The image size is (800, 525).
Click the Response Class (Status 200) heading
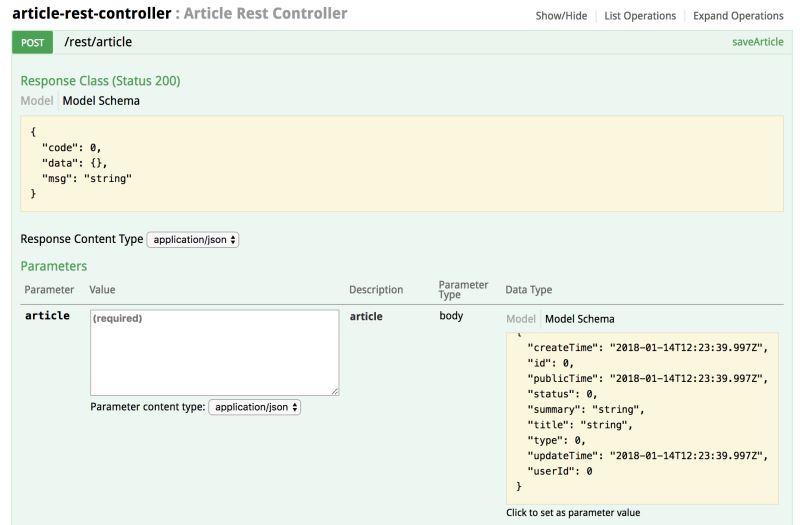(x=100, y=80)
